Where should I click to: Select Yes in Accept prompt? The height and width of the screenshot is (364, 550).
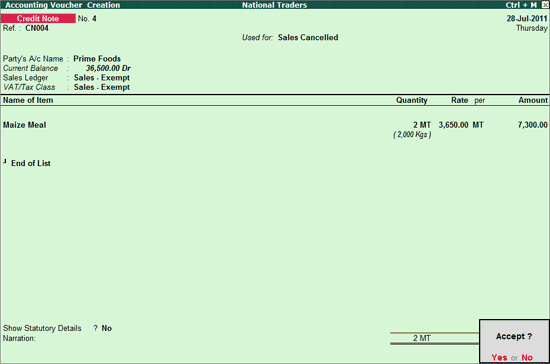[x=499, y=357]
